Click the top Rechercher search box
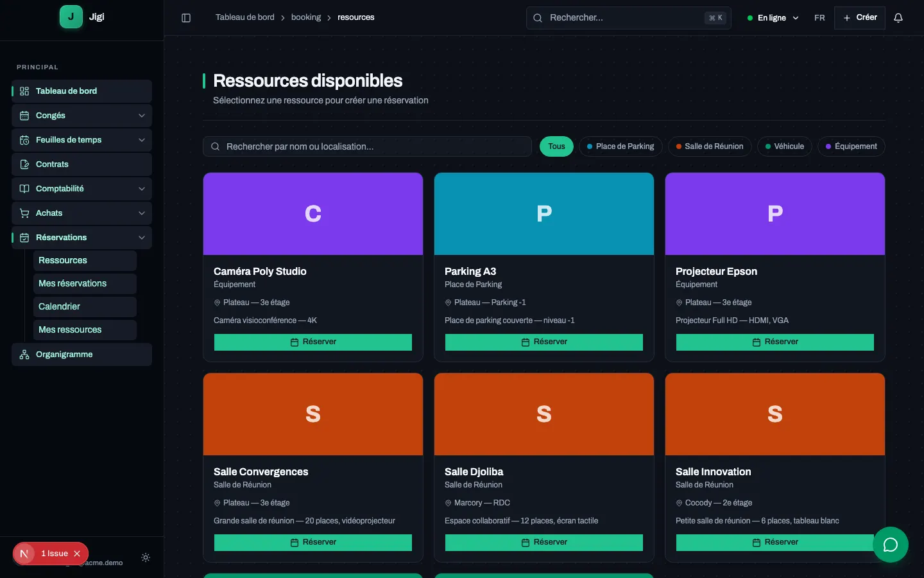 tap(629, 18)
